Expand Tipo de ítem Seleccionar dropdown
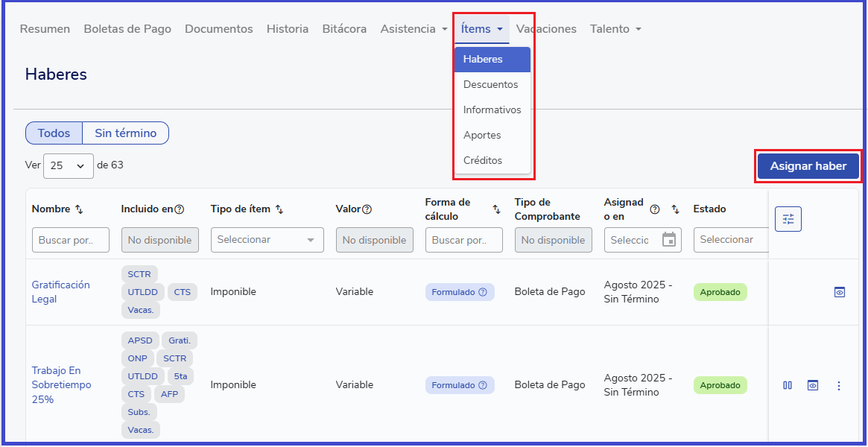 tap(267, 240)
